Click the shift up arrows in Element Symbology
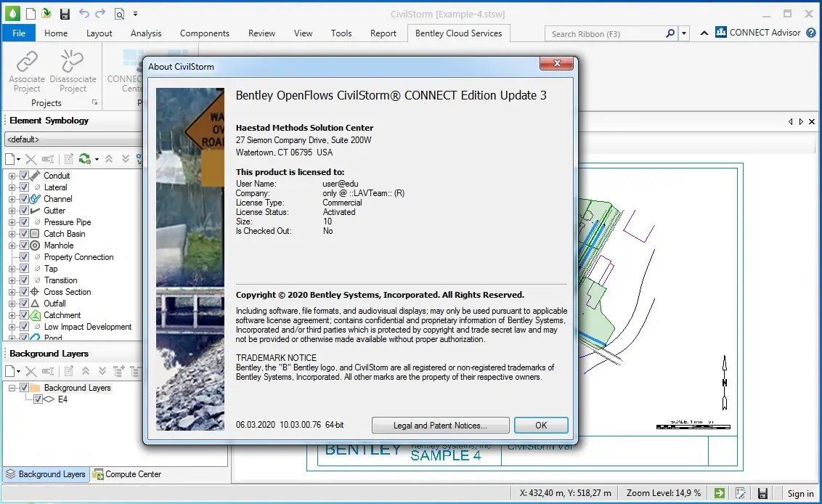The image size is (822, 504). (x=109, y=158)
